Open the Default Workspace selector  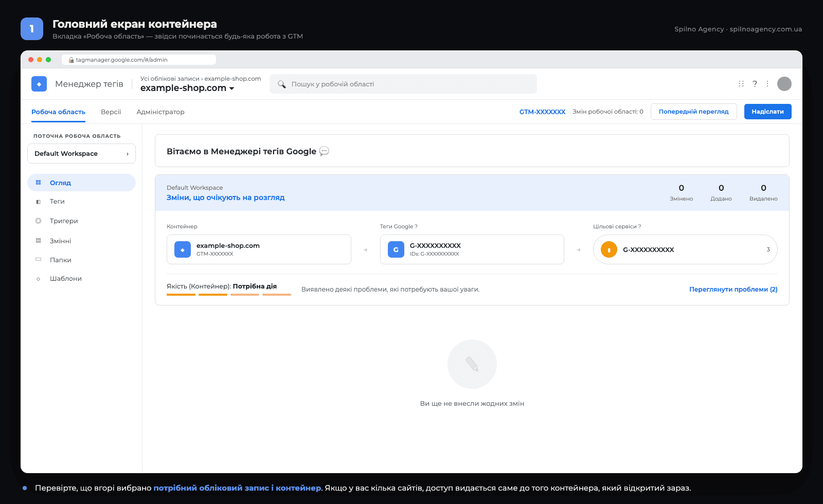(x=81, y=153)
